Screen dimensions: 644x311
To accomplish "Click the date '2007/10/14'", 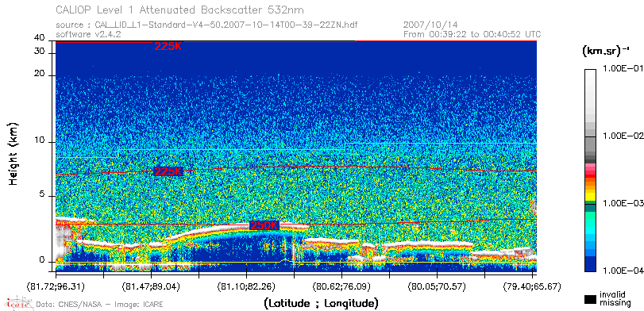I will (x=430, y=25).
